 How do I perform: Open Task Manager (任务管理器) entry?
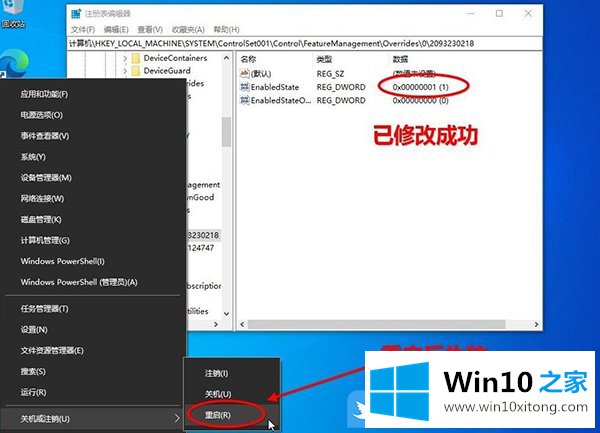point(93,309)
